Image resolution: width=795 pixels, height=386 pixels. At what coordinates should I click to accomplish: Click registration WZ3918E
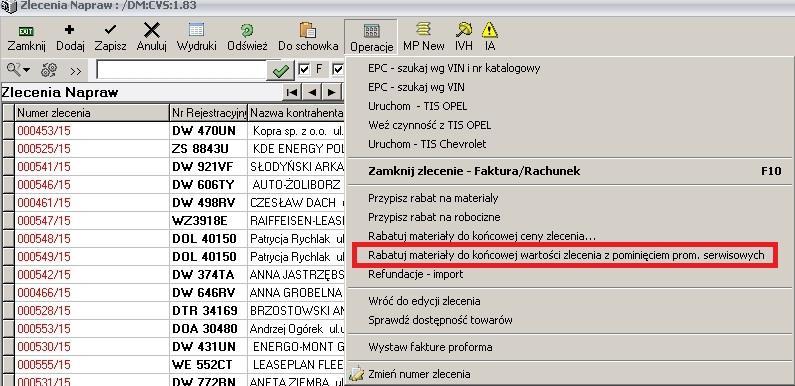point(200,221)
